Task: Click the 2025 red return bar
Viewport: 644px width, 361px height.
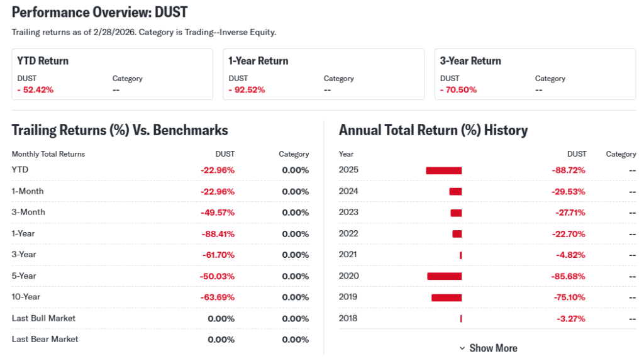Action: 443,170
